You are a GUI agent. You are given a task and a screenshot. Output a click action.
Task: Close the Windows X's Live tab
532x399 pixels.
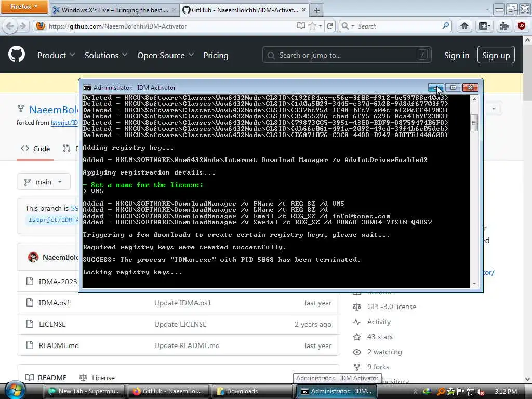click(x=174, y=10)
